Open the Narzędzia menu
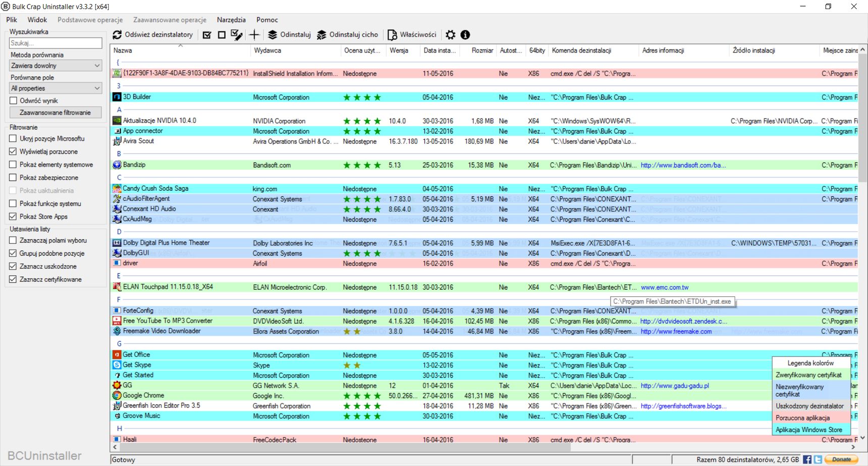This screenshot has height=466, width=868. click(231, 20)
